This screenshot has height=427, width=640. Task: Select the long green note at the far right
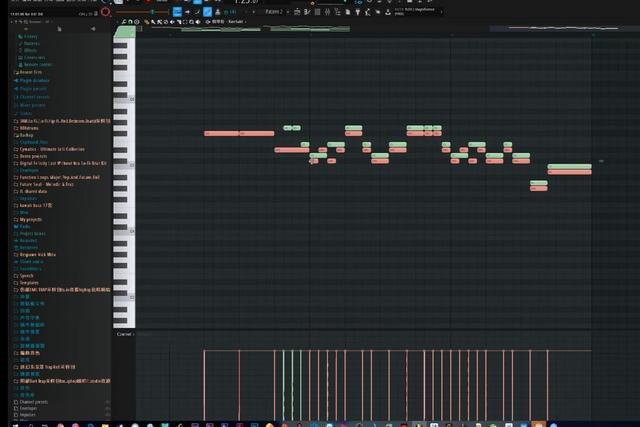pyautogui.click(x=569, y=167)
